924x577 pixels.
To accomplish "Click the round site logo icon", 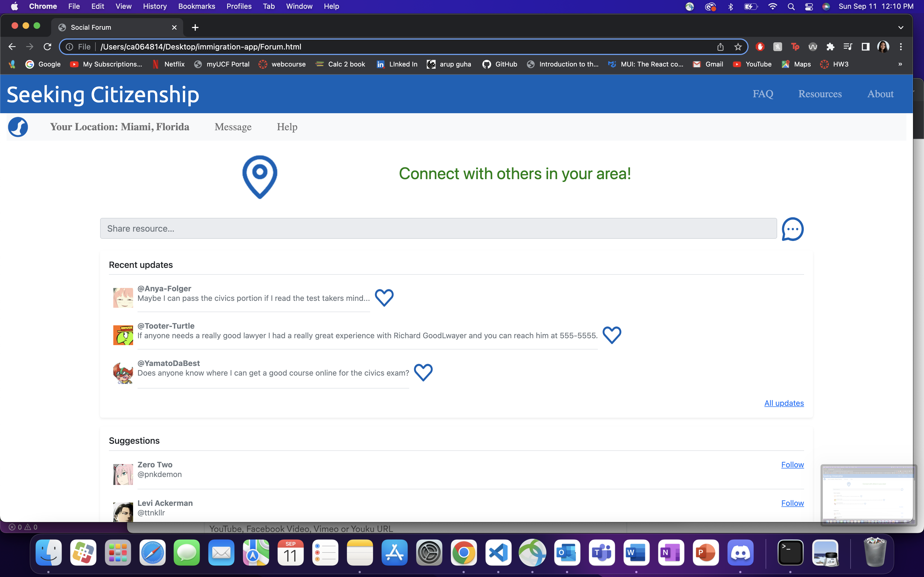I will (18, 127).
